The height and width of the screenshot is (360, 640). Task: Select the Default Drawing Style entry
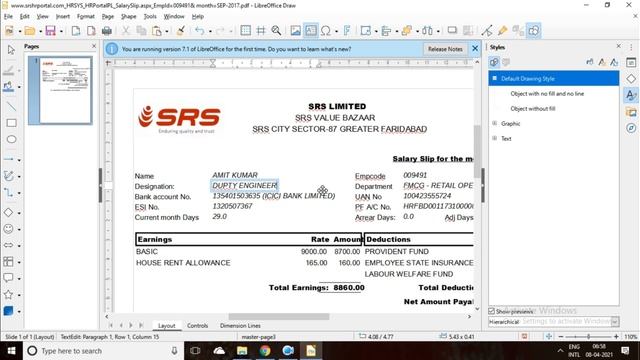point(553,78)
